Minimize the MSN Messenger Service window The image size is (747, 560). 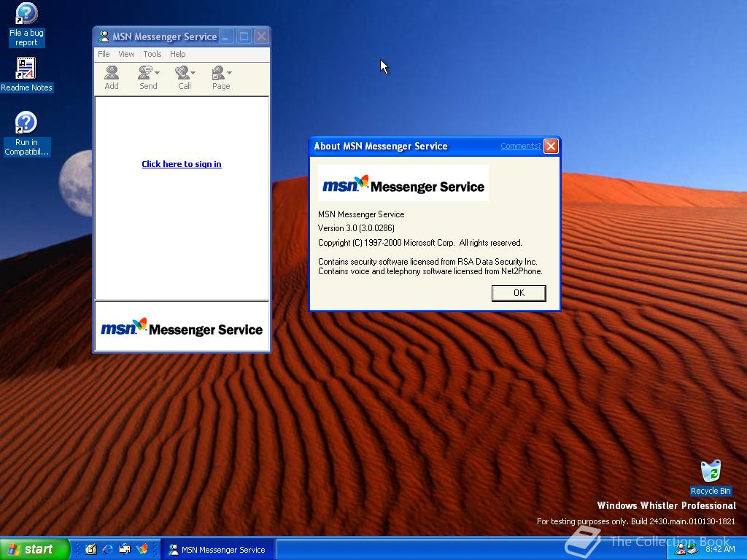pyautogui.click(x=226, y=36)
